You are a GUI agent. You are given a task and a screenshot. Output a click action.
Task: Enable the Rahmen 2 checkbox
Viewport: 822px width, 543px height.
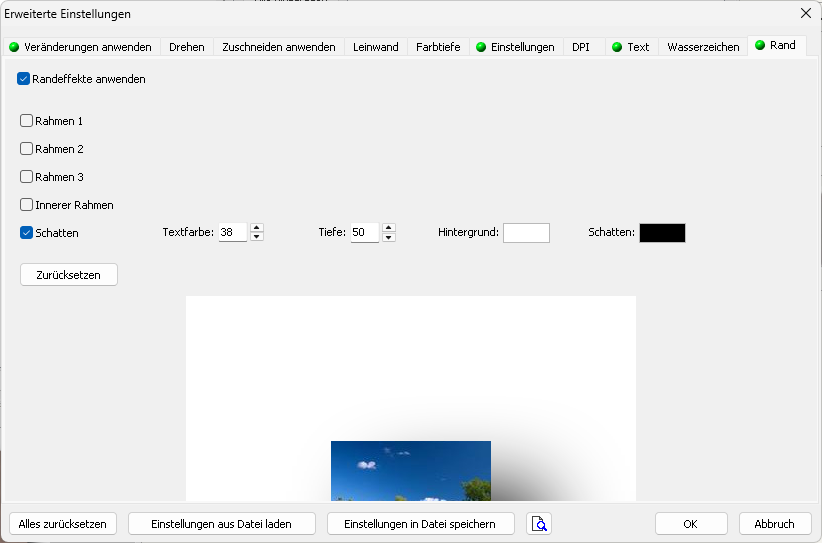click(27, 149)
